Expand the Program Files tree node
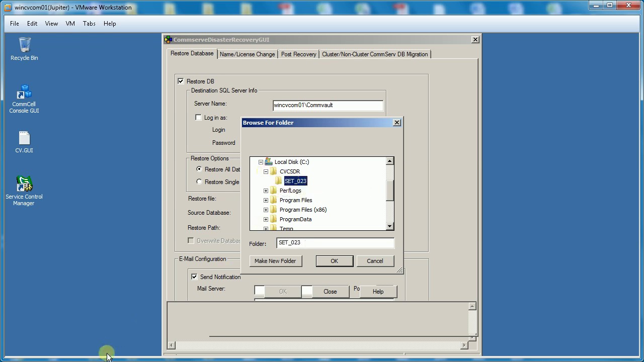The image size is (644, 362). click(266, 200)
